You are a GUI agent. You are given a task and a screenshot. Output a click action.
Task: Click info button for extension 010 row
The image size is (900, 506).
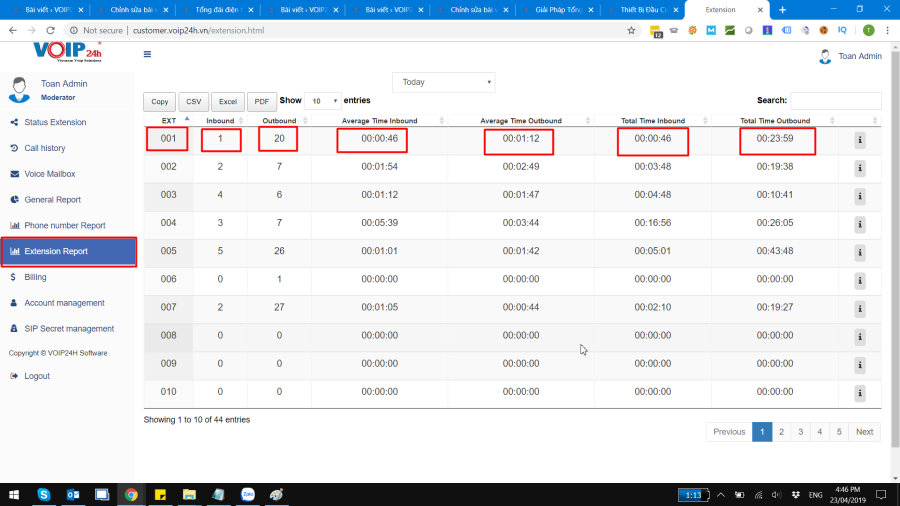point(859,392)
